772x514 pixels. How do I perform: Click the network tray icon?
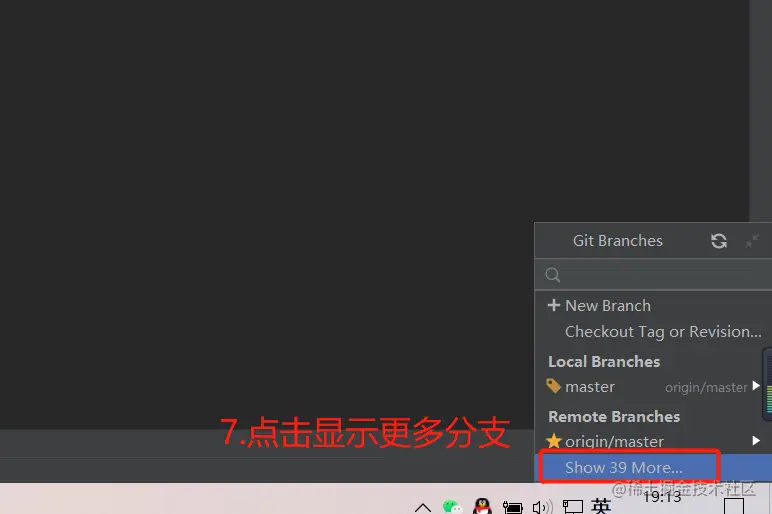coord(573,507)
